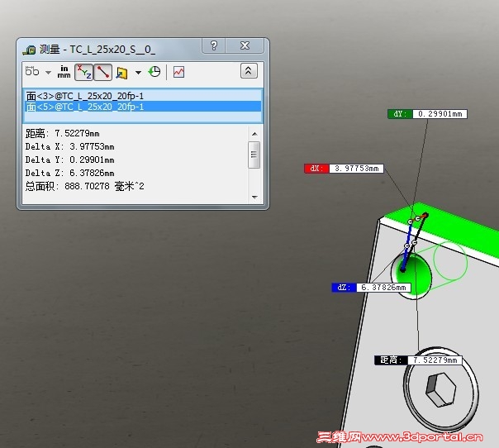This screenshot has width=499, height=448.
Task: Click the 总面积 888.70278 line
Action: tap(84, 186)
